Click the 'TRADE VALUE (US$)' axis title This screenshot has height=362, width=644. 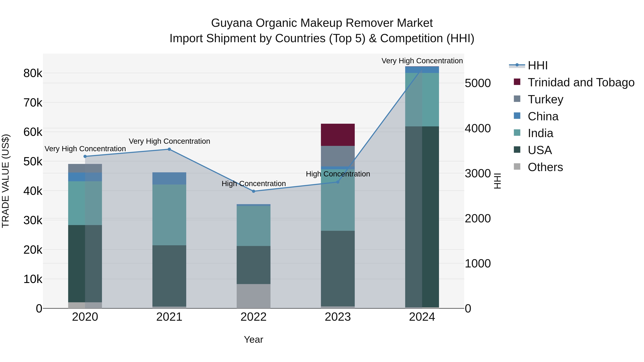(x=6, y=181)
